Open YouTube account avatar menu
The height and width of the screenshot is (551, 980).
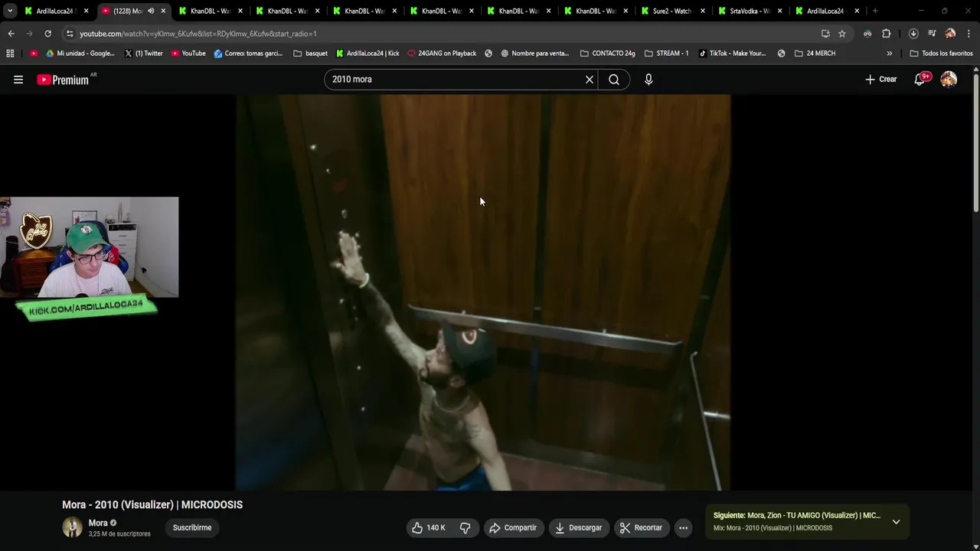pyautogui.click(x=949, y=80)
